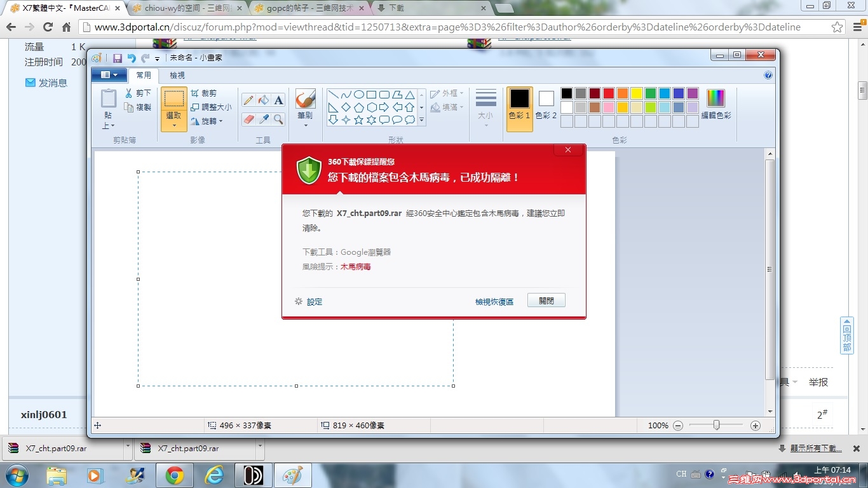Expand the Brushes (筆刷) dropdown arrow
The height and width of the screenshot is (488, 868).
pos(305,125)
